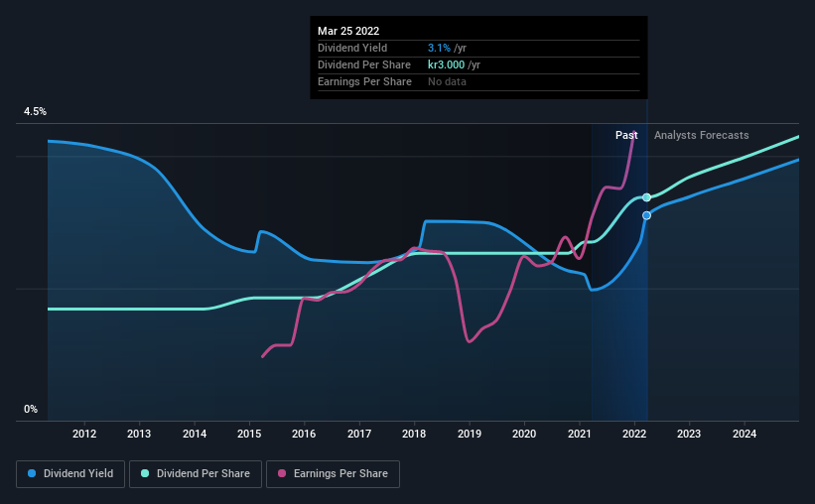Click the 2013 x-axis label

(139, 434)
